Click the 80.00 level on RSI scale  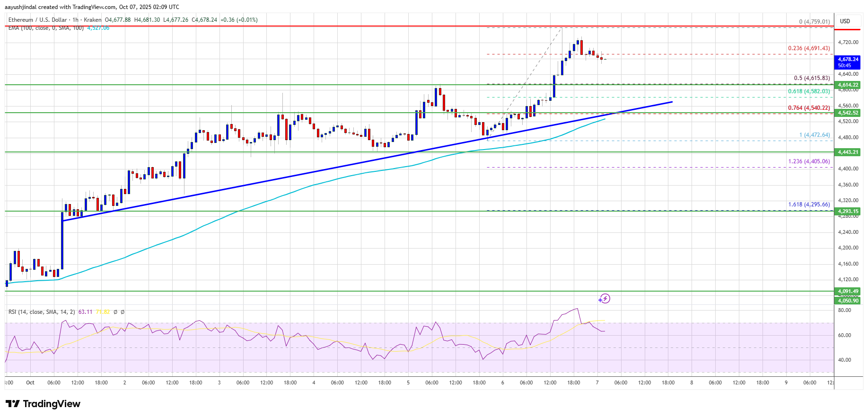tap(844, 311)
